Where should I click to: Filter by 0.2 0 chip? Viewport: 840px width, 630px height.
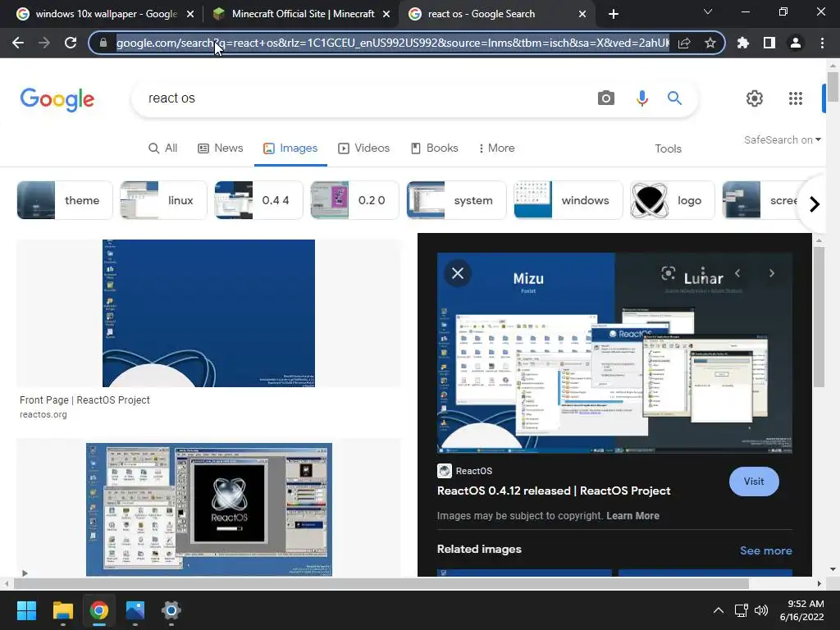coord(354,200)
